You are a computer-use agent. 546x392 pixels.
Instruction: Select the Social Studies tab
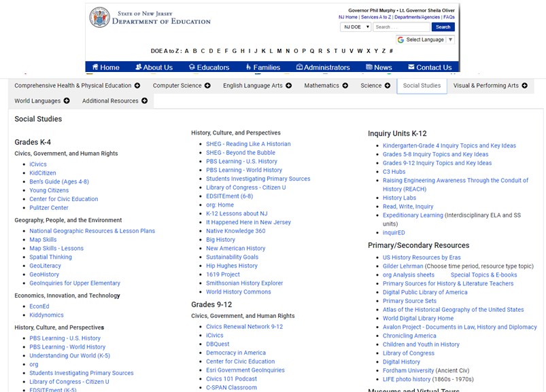coord(422,86)
